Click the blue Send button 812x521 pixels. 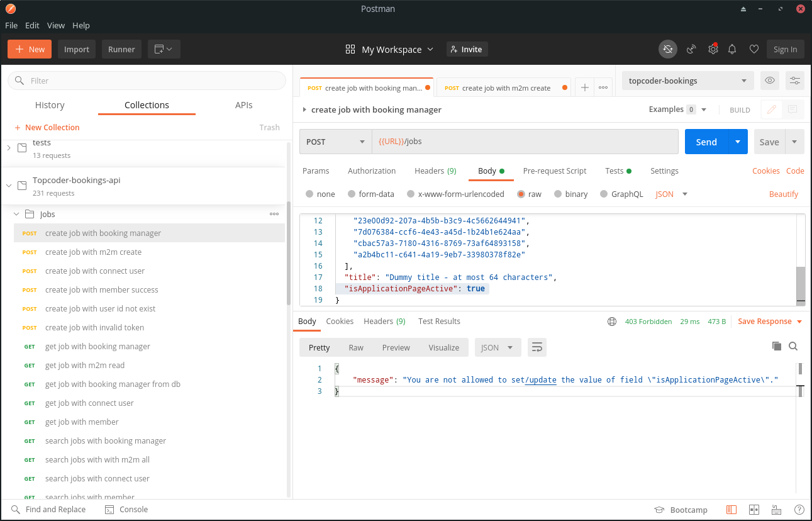click(706, 142)
